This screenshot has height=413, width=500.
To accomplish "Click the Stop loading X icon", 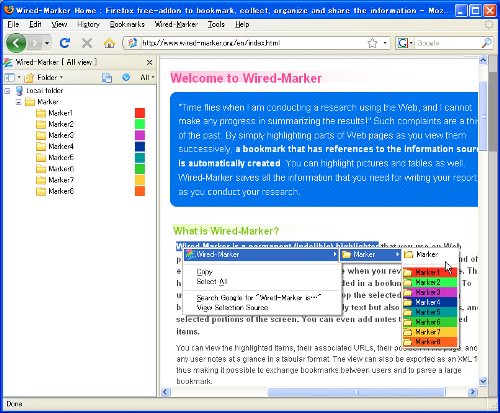I will coord(87,43).
